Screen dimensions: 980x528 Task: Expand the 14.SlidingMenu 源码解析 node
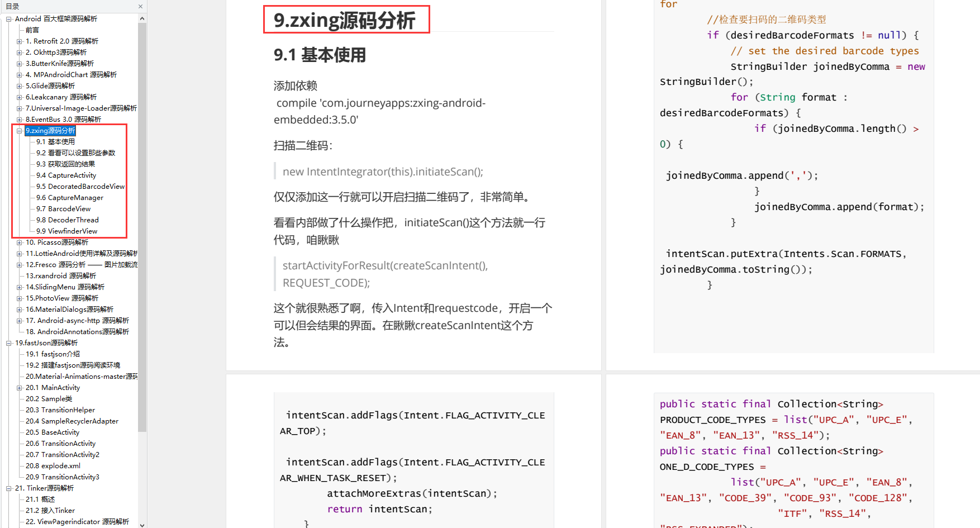[x=20, y=287]
